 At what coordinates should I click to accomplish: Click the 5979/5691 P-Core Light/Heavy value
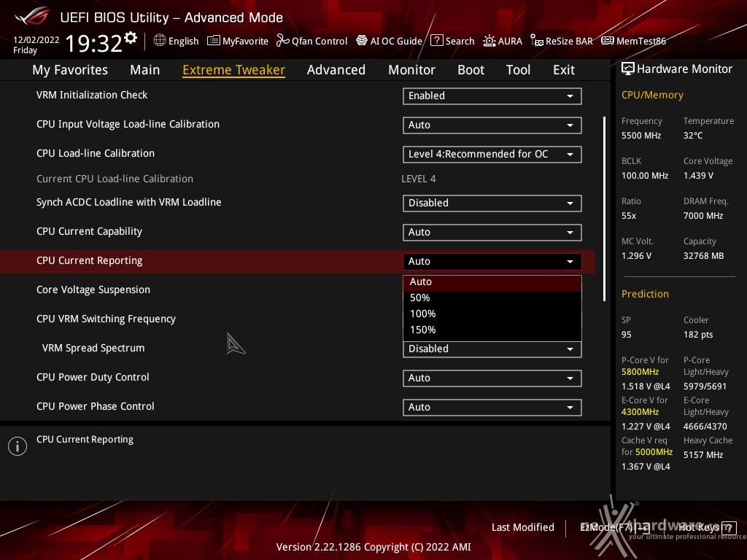pyautogui.click(x=705, y=386)
